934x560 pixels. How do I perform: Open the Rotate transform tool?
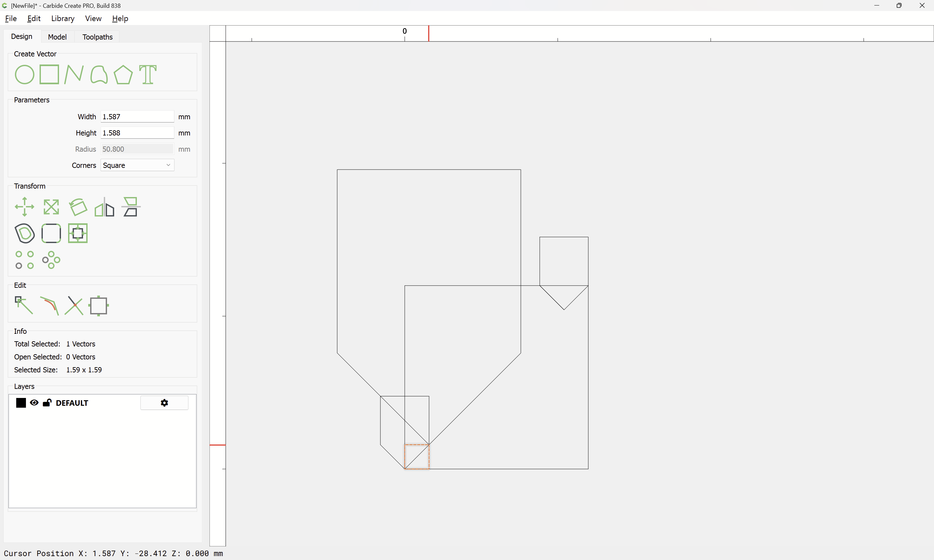coord(78,207)
